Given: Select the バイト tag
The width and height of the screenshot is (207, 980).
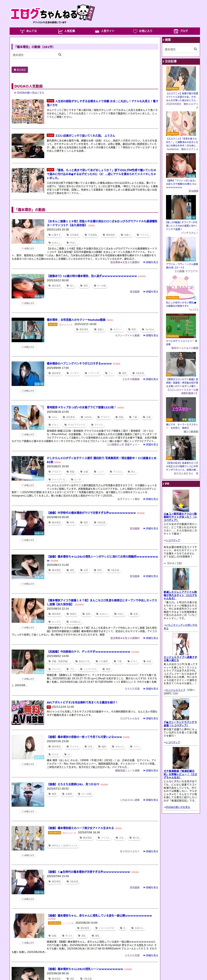Looking at the screenshot, I should pos(135,747).
